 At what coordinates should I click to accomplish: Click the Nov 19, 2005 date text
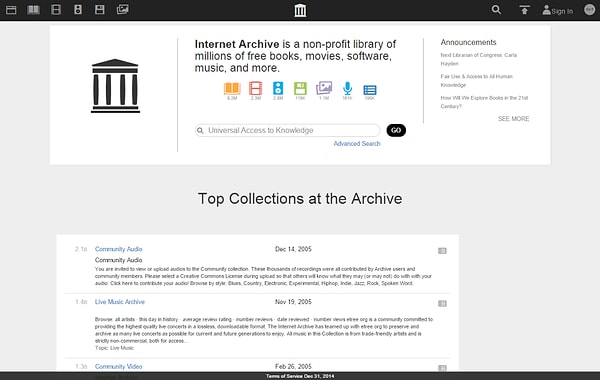pos(293,302)
